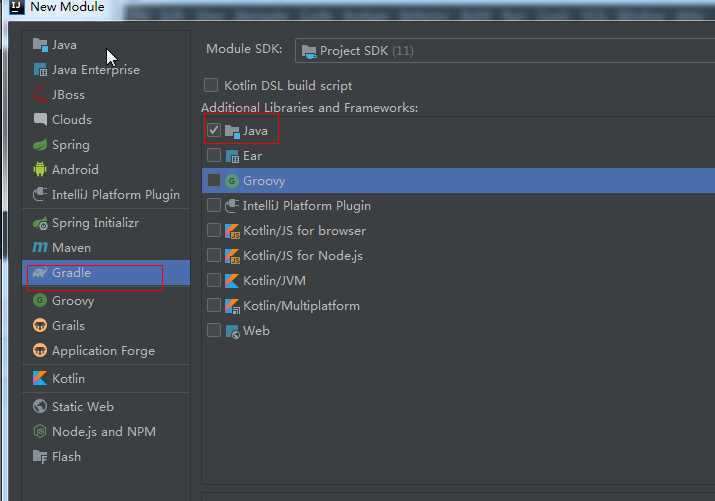The width and height of the screenshot is (715, 501).
Task: Choose the JBoss icon in sidebar
Action: click(40, 95)
